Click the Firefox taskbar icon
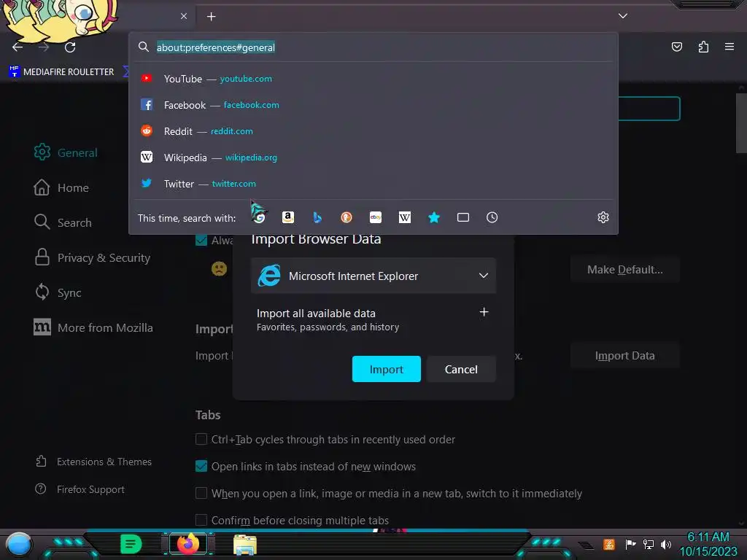The height and width of the screenshot is (560, 747). [x=188, y=544]
